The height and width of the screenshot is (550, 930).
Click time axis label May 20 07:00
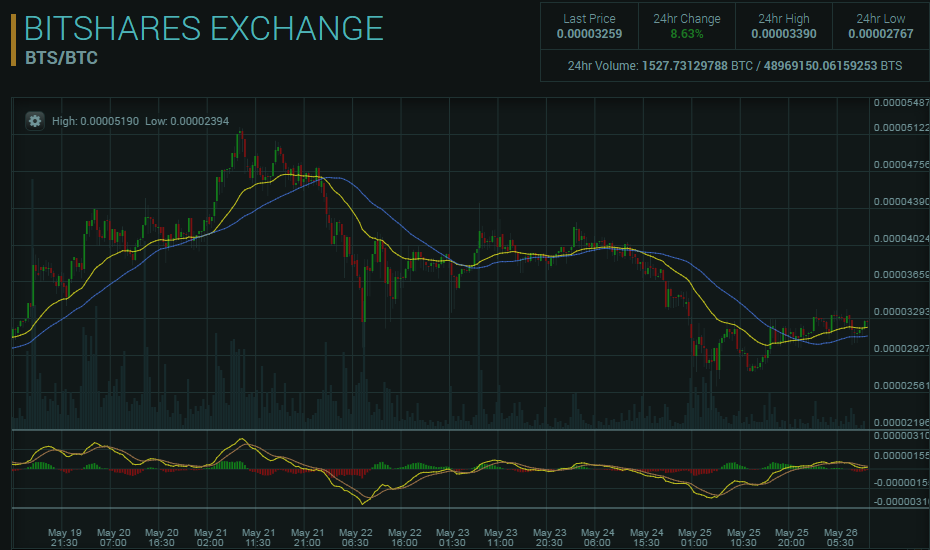(113, 538)
